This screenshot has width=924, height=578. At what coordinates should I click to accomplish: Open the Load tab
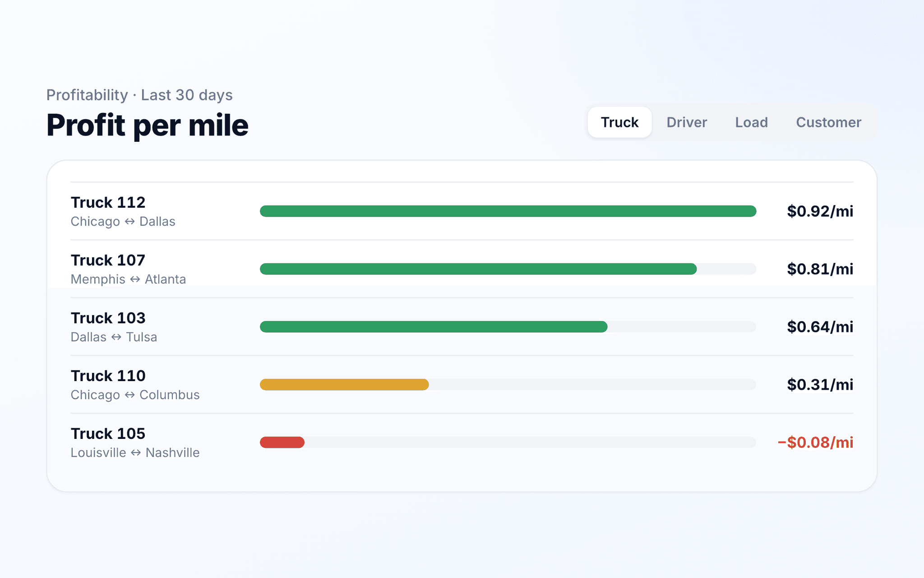751,122
